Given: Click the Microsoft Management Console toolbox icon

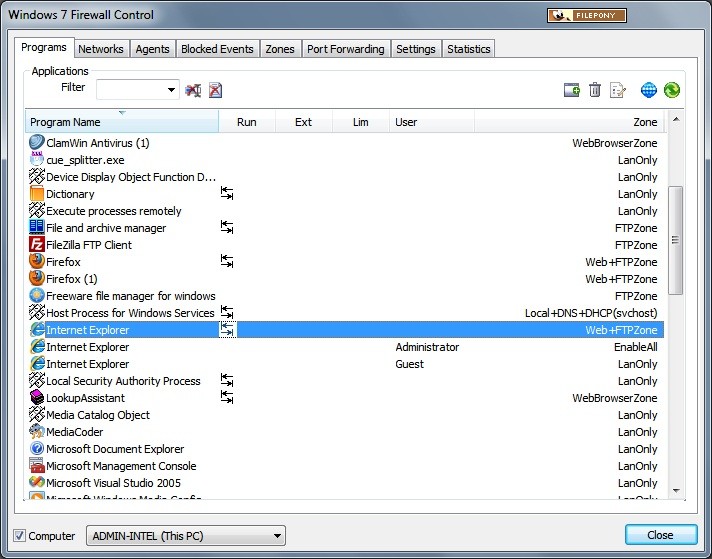Looking at the screenshot, I should [37, 465].
